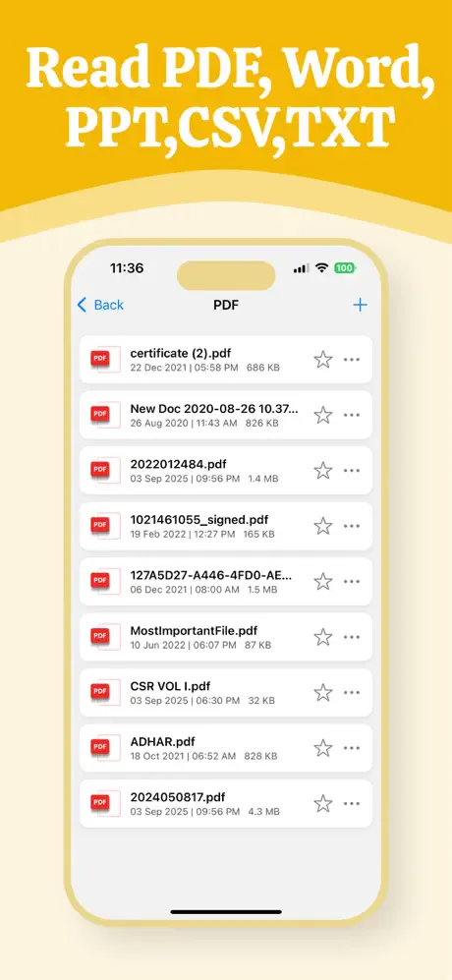Open file name ADHAR.pdf
The height and width of the screenshot is (980, 452).
click(x=162, y=742)
